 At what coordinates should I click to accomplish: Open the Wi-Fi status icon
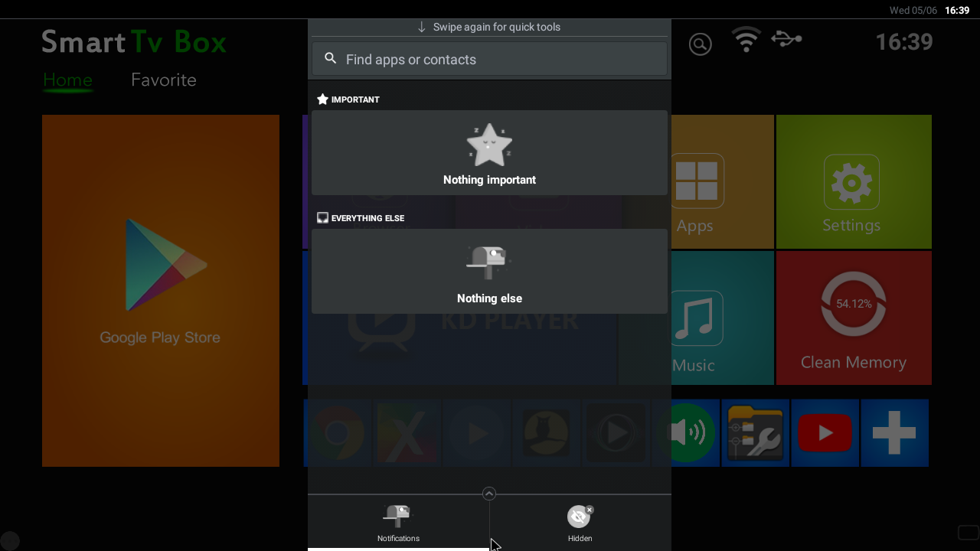746,39
